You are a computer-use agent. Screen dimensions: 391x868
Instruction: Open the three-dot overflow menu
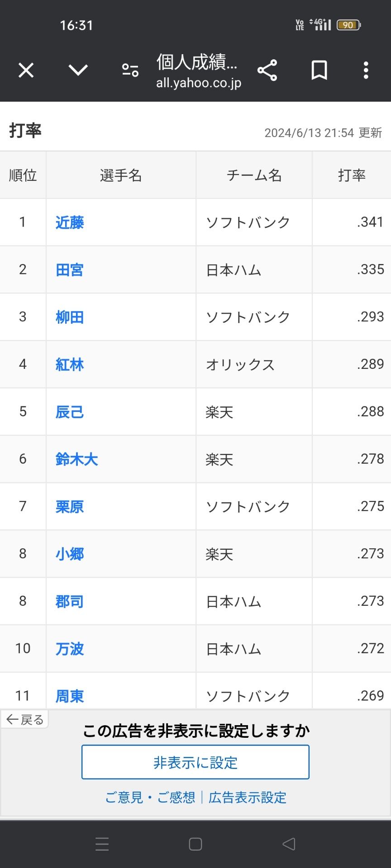[366, 70]
